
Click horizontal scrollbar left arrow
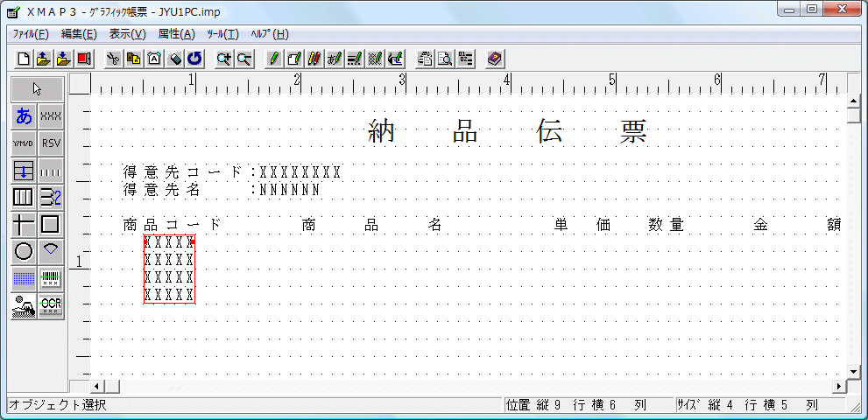tap(97, 386)
